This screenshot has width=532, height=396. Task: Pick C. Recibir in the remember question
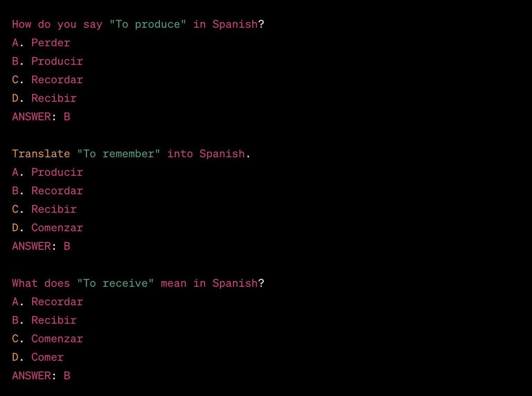coord(44,209)
